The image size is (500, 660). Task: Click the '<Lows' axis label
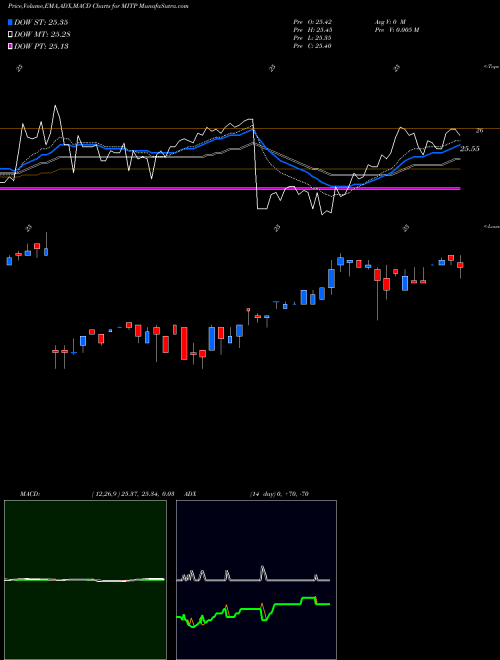[492, 226]
